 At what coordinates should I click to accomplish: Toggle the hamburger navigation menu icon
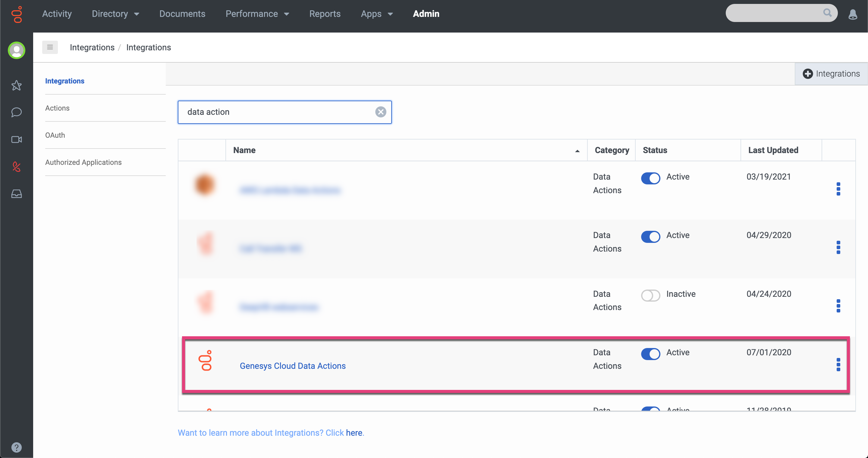[x=50, y=47]
